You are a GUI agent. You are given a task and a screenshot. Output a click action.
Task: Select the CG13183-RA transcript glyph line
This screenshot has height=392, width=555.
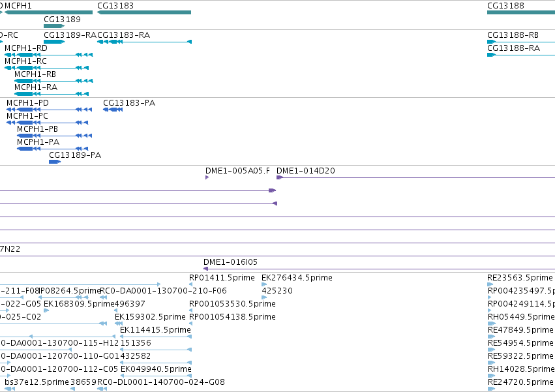point(144,42)
